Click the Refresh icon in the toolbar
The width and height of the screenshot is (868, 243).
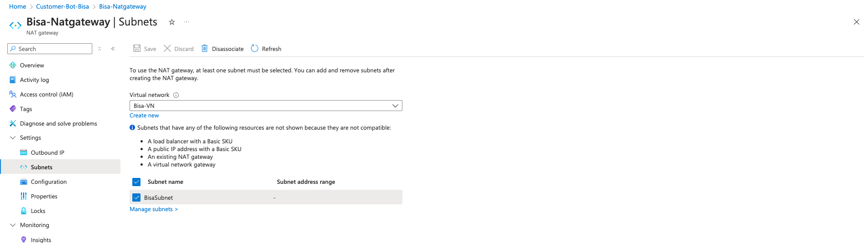tap(255, 48)
